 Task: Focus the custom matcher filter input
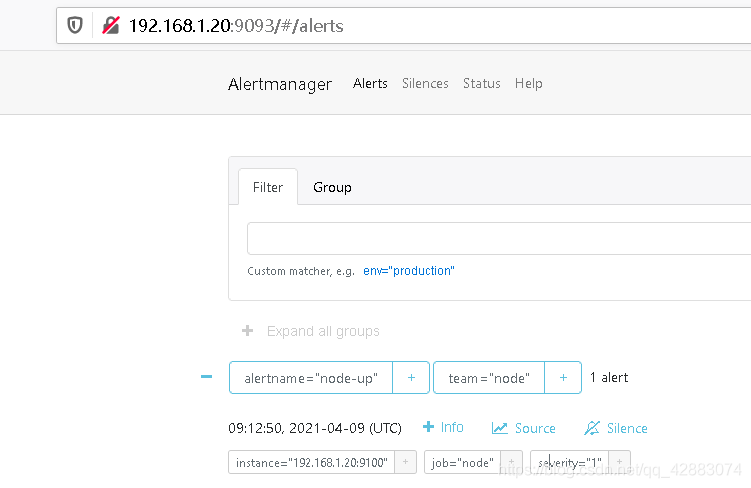(499, 238)
